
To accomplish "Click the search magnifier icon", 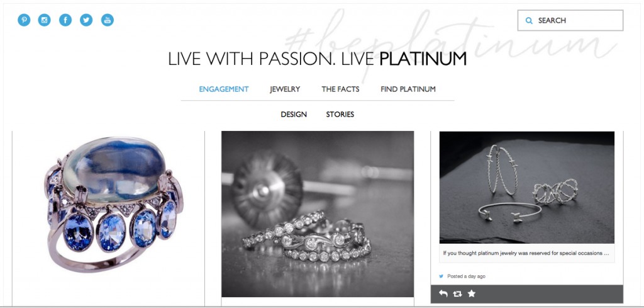I will pos(529,21).
